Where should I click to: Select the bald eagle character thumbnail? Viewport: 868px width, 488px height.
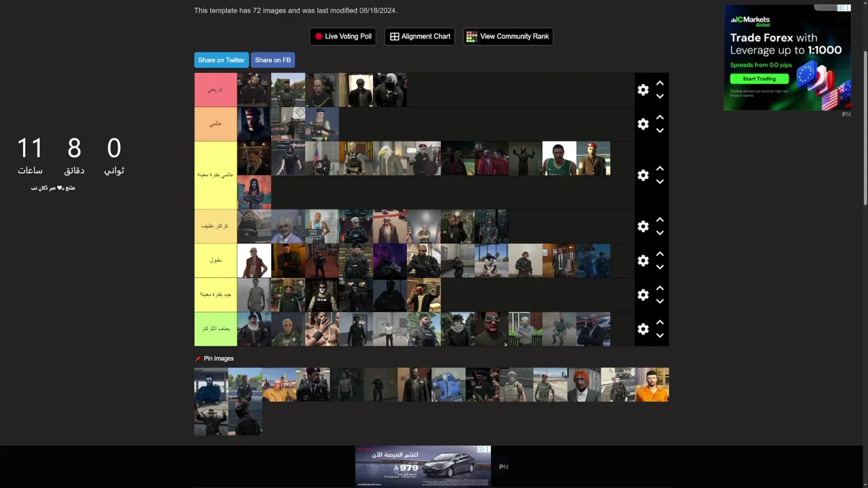click(x=390, y=158)
